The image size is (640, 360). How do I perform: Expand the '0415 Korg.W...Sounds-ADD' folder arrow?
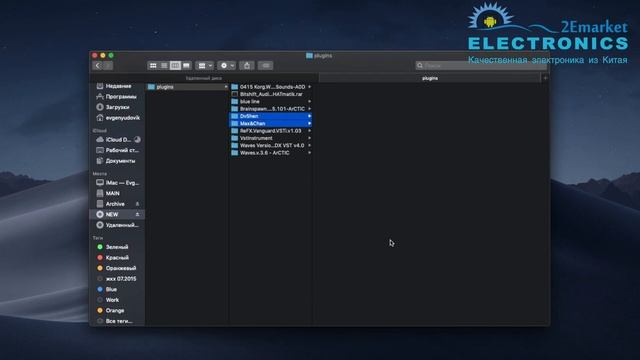(309, 87)
